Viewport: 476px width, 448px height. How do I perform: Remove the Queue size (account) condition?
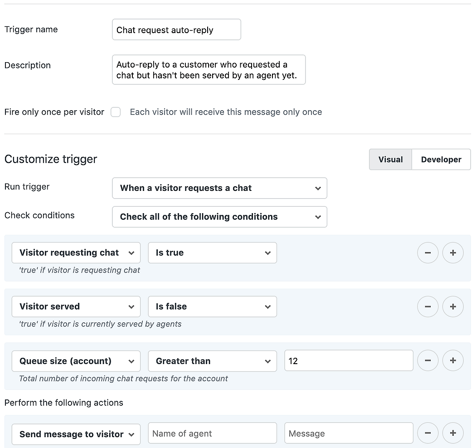click(427, 360)
